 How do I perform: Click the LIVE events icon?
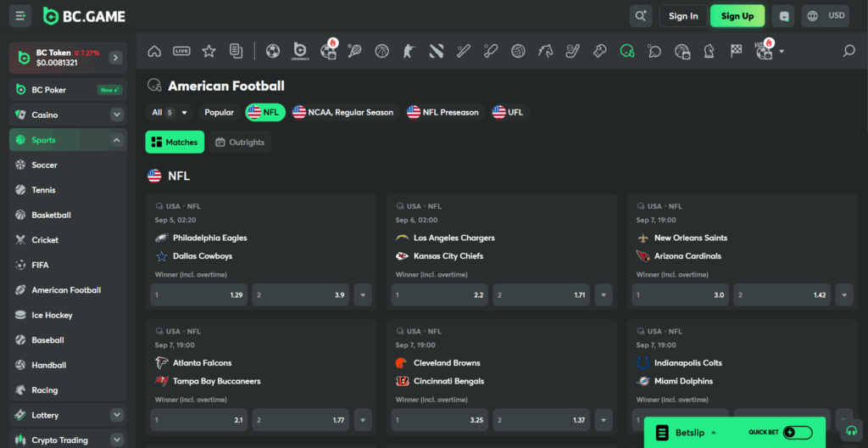tap(181, 51)
